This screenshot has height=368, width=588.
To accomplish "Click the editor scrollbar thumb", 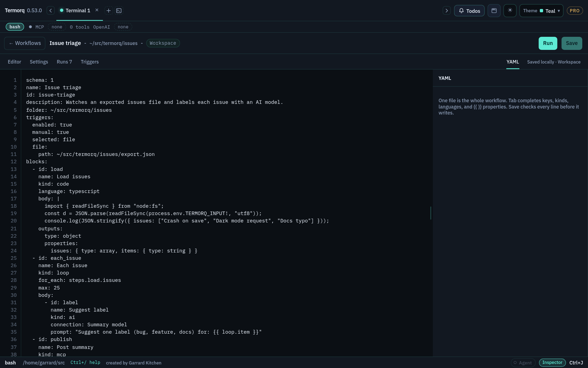I will click(431, 213).
